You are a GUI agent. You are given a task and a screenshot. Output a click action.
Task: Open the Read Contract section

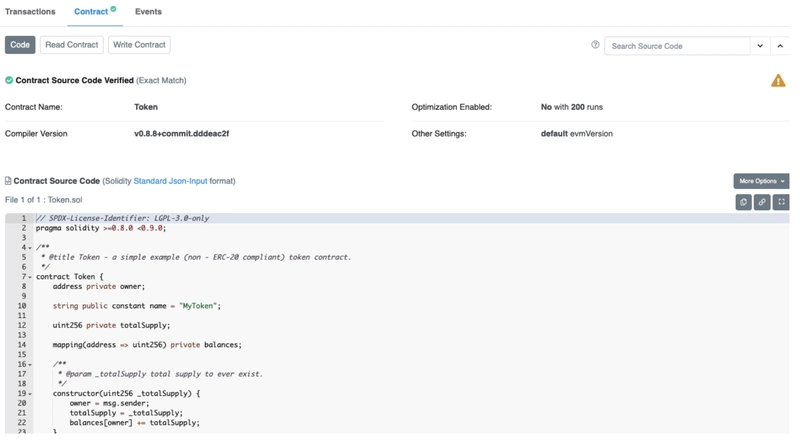point(71,45)
